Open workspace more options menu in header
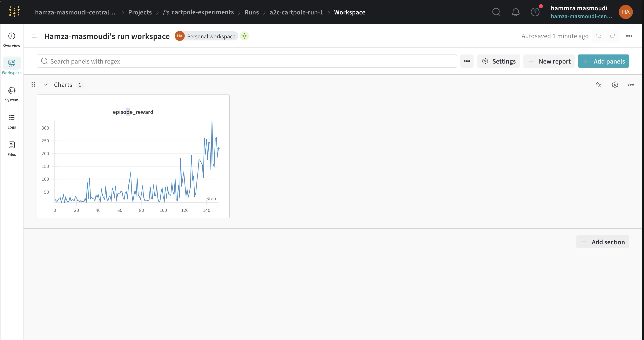Image resolution: width=644 pixels, height=340 pixels. pyautogui.click(x=629, y=36)
